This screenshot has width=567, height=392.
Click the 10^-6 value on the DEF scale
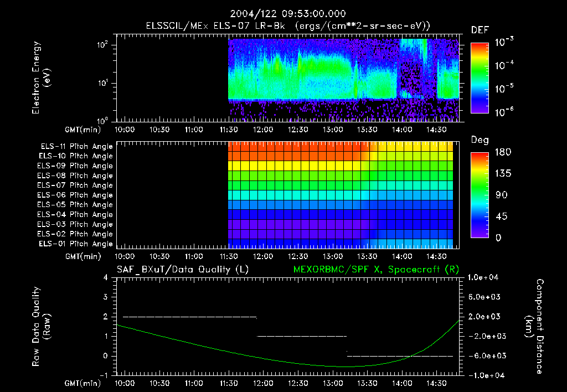pos(504,112)
